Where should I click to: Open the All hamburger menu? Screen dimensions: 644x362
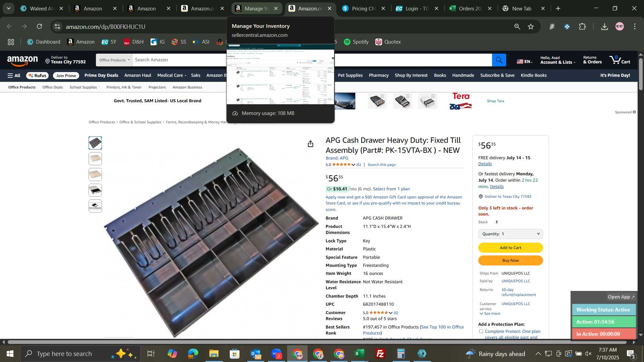[14, 75]
